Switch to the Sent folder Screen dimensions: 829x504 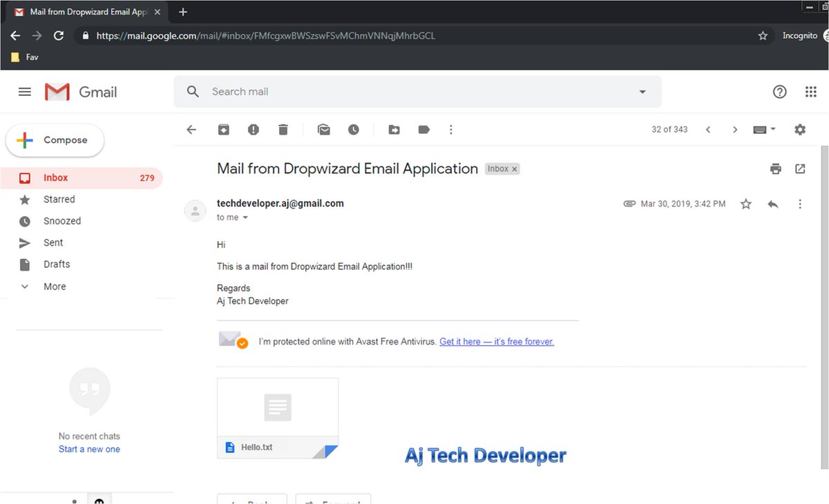coord(54,242)
